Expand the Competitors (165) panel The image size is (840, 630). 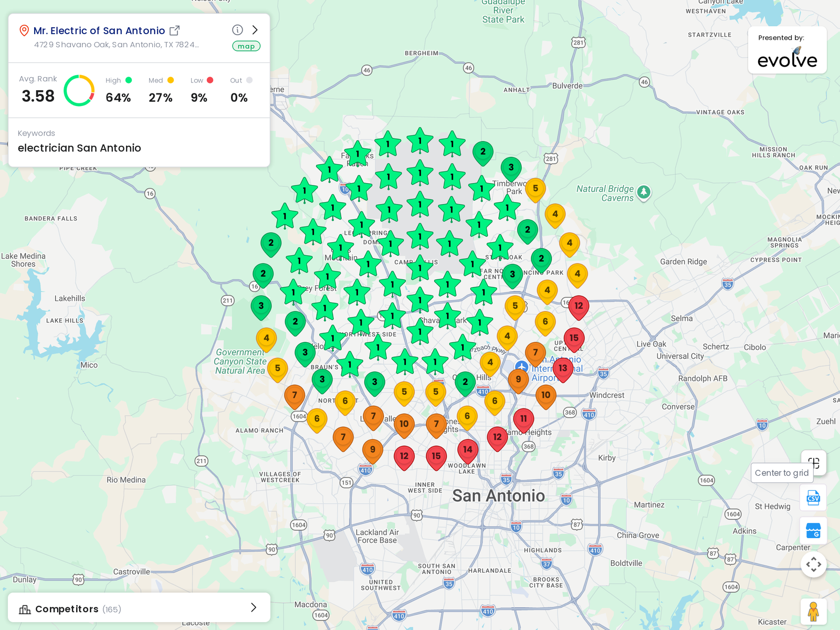(x=139, y=608)
